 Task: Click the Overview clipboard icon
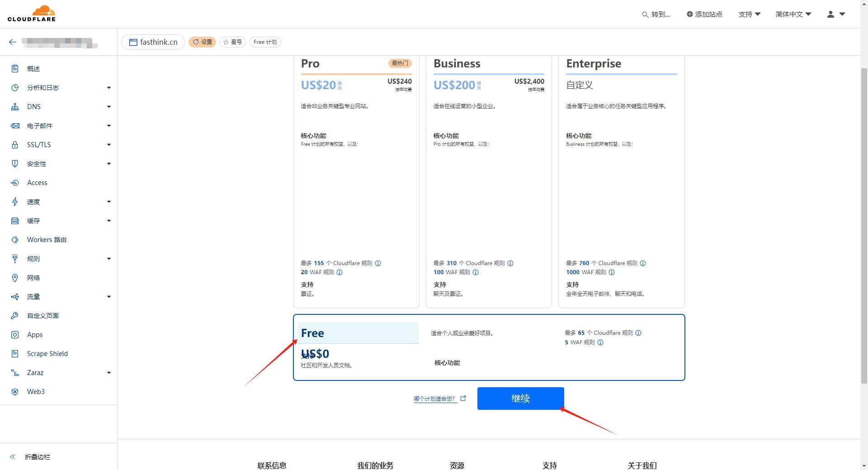[x=15, y=69]
